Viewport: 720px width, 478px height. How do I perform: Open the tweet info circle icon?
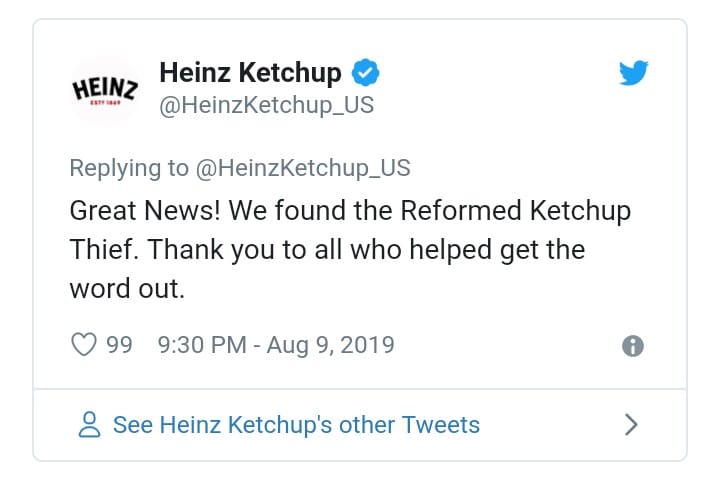632,346
